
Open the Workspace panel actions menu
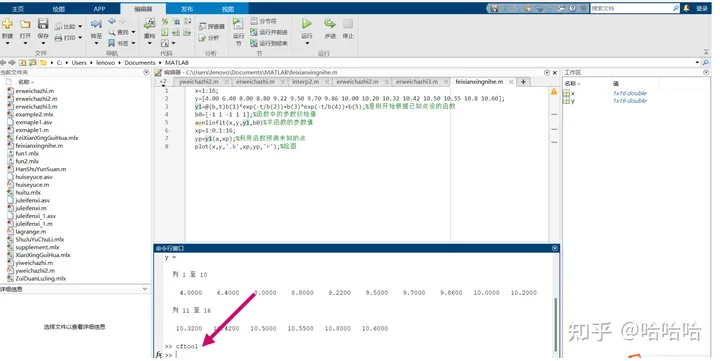[x=706, y=72]
